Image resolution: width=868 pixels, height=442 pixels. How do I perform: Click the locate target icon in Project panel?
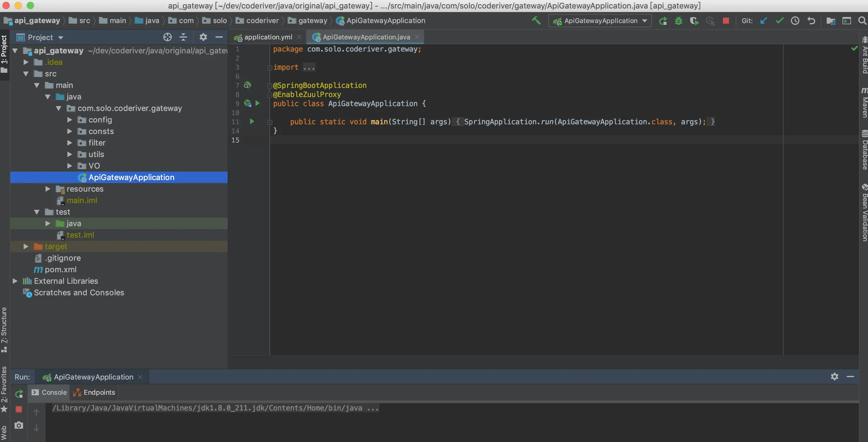pyautogui.click(x=167, y=37)
